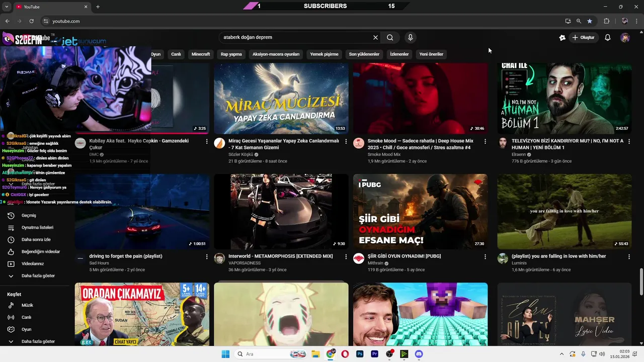The image size is (644, 362).
Task: Open the YouTube account avatar menu
Action: click(625, 38)
